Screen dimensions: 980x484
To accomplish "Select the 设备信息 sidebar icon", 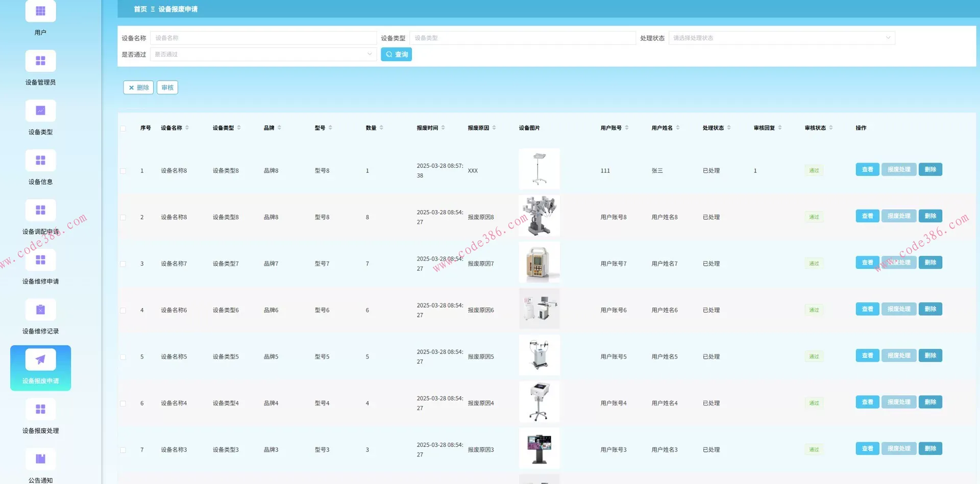I will click(40, 161).
